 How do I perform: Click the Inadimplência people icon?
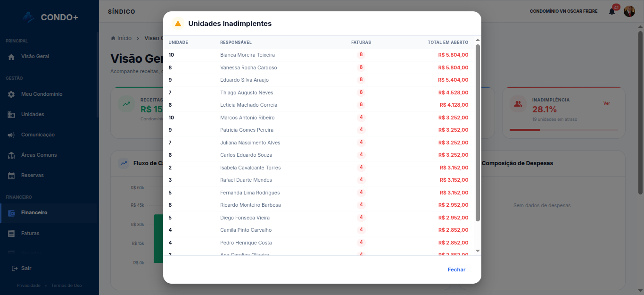(518, 104)
